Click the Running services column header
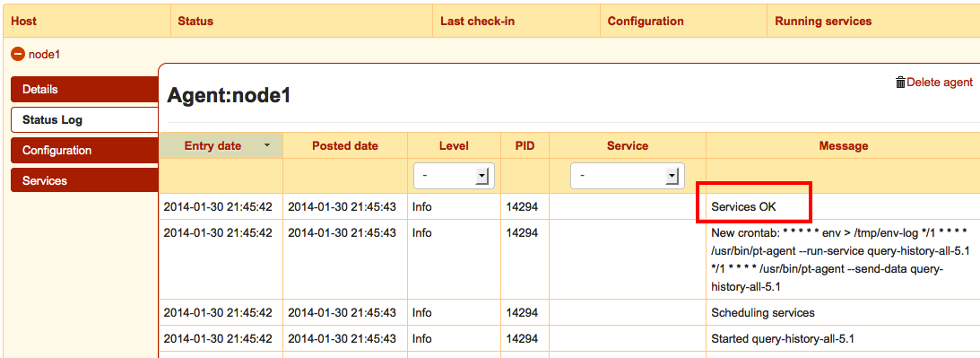This screenshot has width=980, height=358. point(873,21)
